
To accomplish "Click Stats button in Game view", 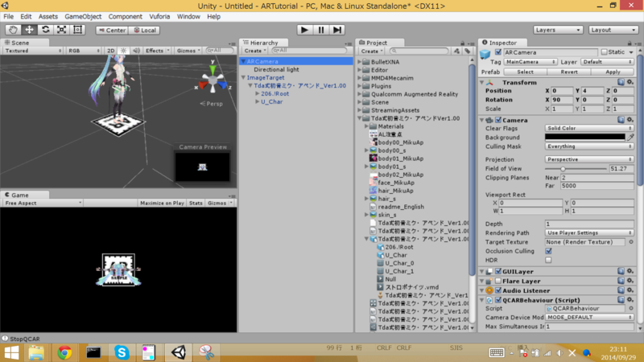I will click(x=196, y=204).
